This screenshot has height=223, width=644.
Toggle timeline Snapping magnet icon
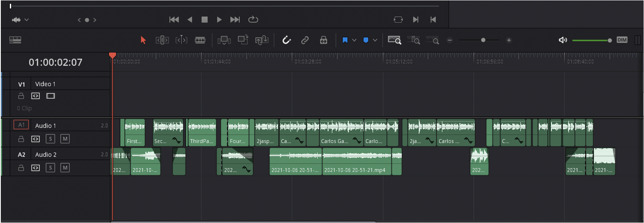[286, 40]
